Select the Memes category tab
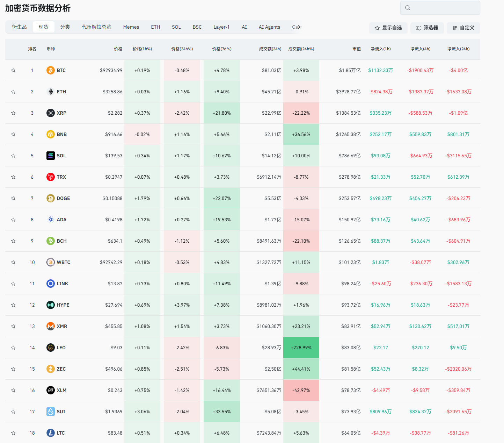 point(131,27)
